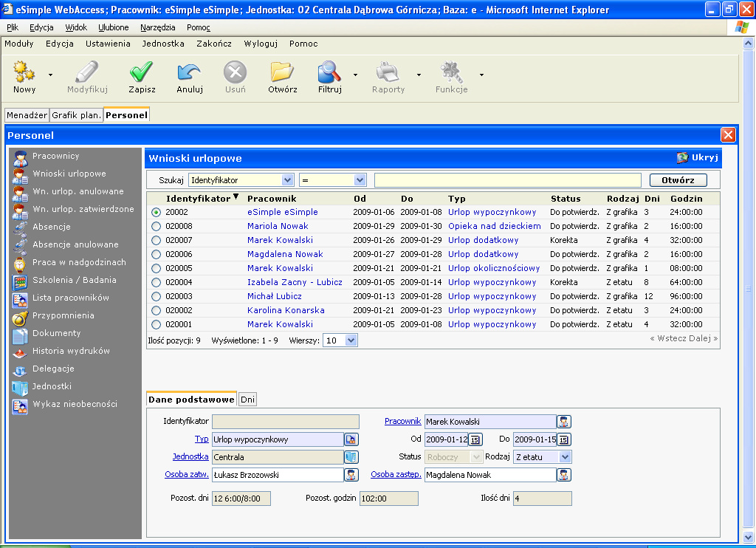Sort by the Identyfikator column header
The width and height of the screenshot is (756, 548).
199,199
